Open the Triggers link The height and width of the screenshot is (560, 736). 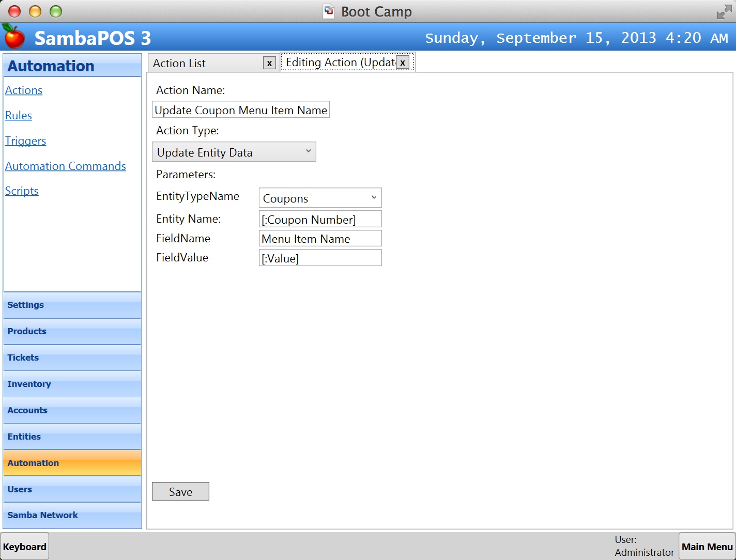[25, 141]
